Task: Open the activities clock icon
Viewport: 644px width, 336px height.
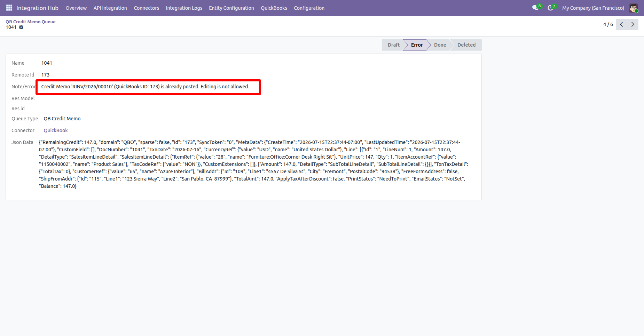Action: (x=550, y=8)
